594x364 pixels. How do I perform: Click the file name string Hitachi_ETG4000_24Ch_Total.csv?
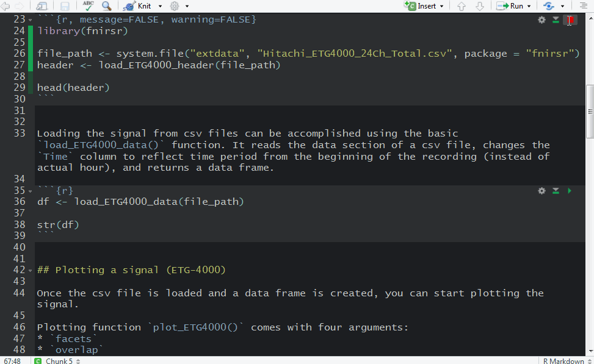coord(355,54)
